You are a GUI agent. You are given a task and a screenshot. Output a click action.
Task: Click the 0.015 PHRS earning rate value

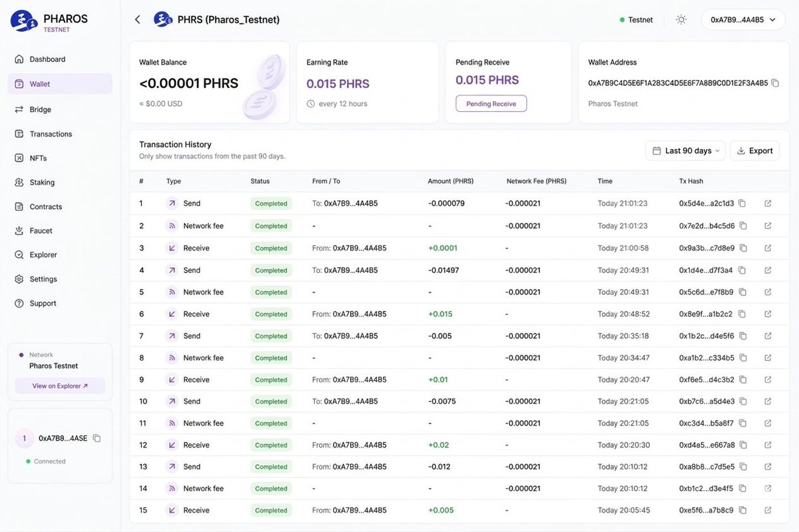point(338,84)
